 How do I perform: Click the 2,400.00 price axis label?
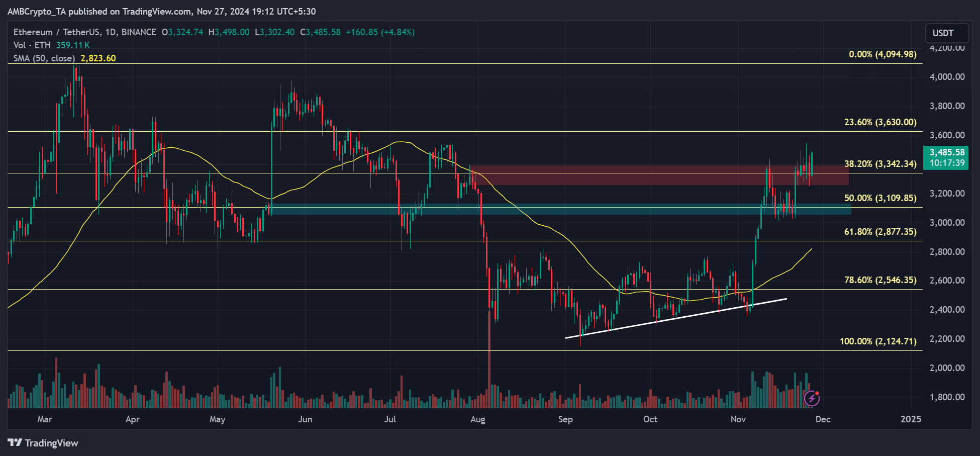pos(947,310)
